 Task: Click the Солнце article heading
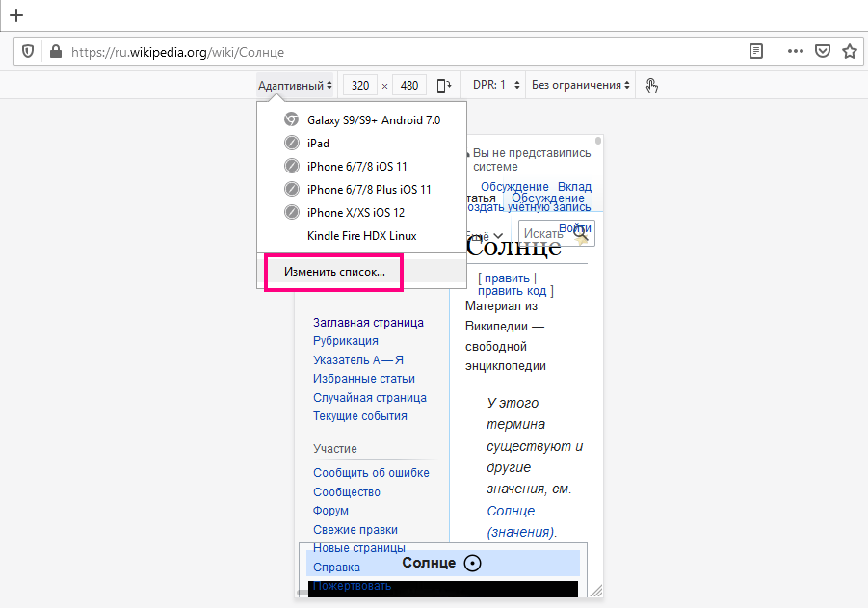[513, 247]
